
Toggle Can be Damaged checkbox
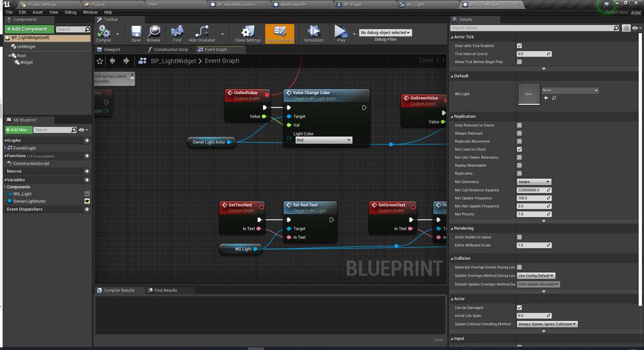pyautogui.click(x=519, y=308)
